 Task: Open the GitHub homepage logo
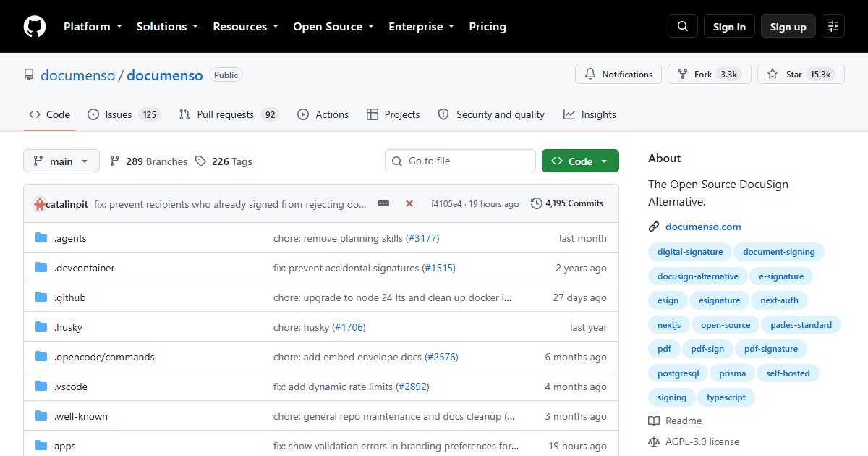[35, 27]
